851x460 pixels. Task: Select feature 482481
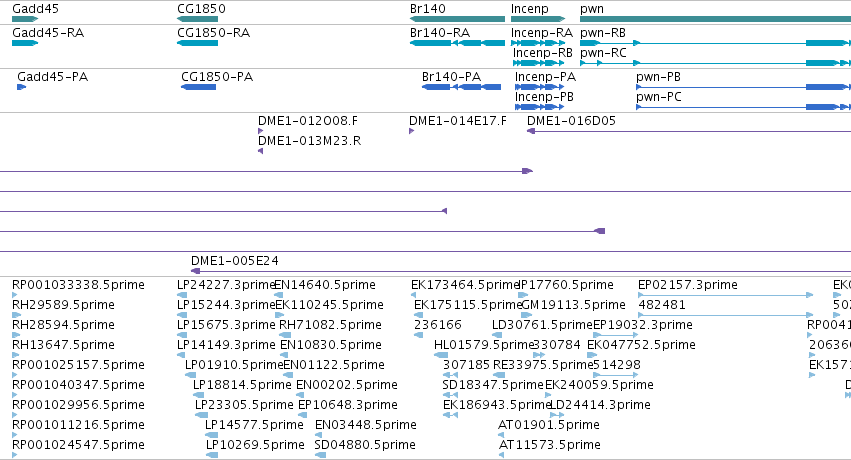(x=726, y=315)
